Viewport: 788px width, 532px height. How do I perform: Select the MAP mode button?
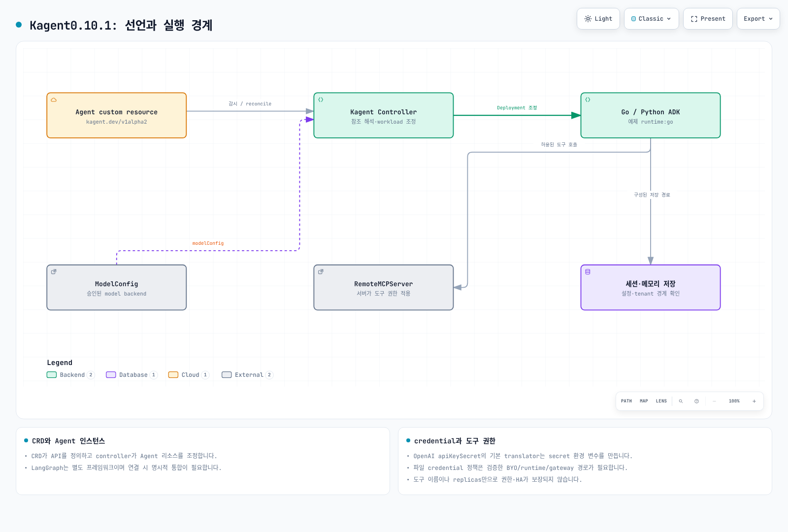[x=644, y=401]
